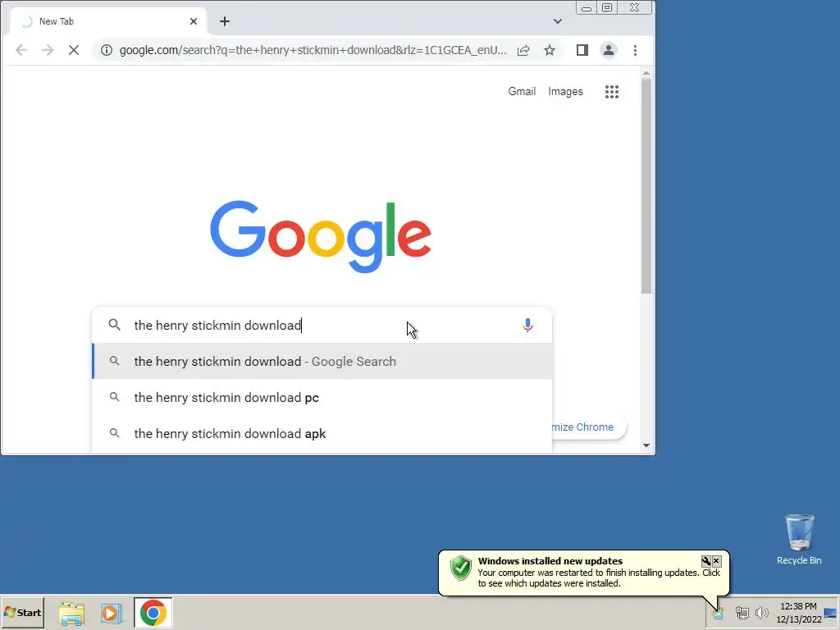Toggle the Chrome side panel
Screen dimensions: 840x630
pyautogui.click(x=582, y=50)
